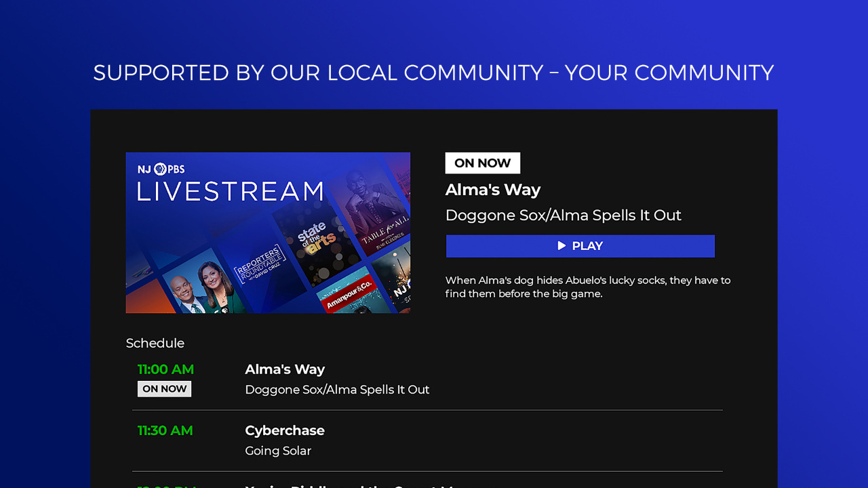The height and width of the screenshot is (488, 868).
Task: Select the 11:00 AM schedule time
Action: pyautogui.click(x=165, y=369)
